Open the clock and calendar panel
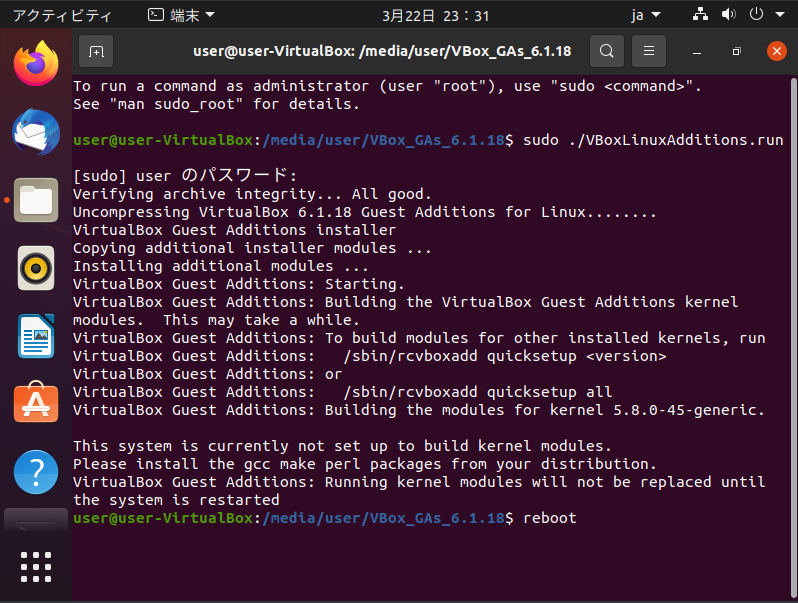The image size is (798, 603). (x=435, y=16)
